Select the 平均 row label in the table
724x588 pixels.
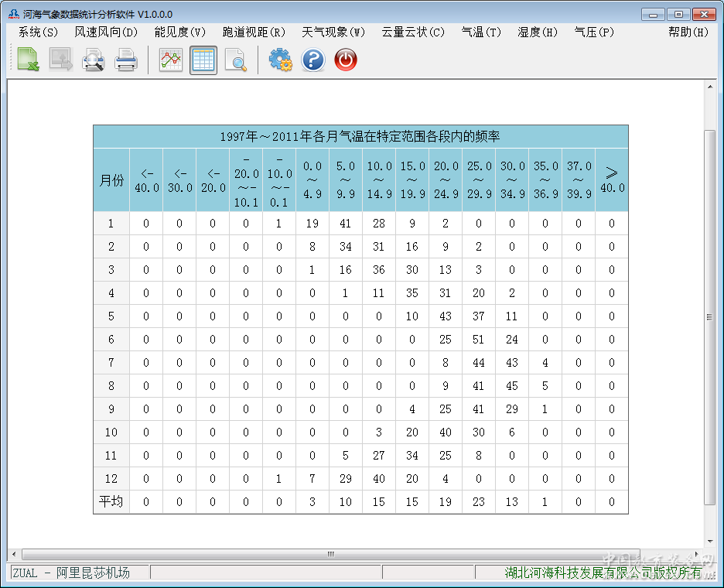tap(111, 502)
